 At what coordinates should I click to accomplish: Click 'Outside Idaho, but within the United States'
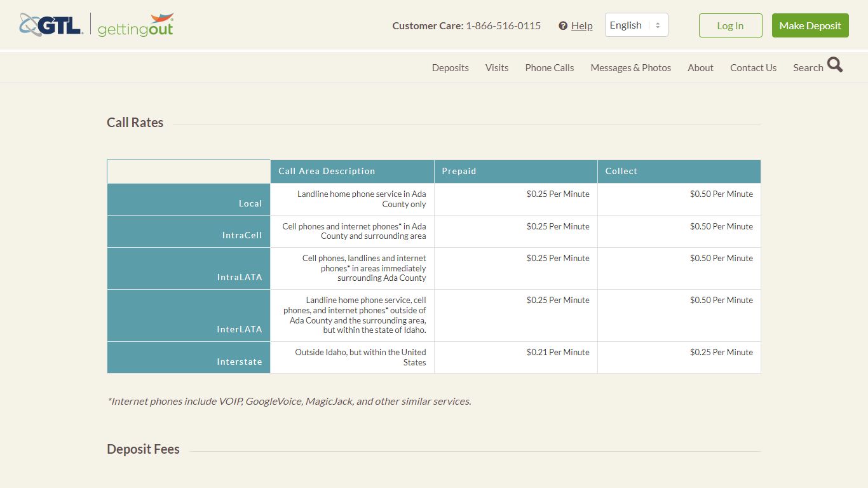point(360,357)
